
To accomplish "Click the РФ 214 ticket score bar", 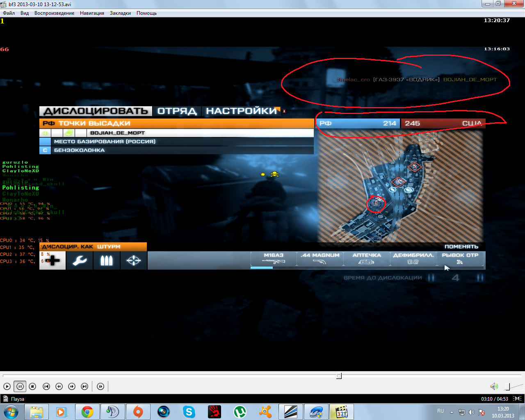I will pos(358,123).
